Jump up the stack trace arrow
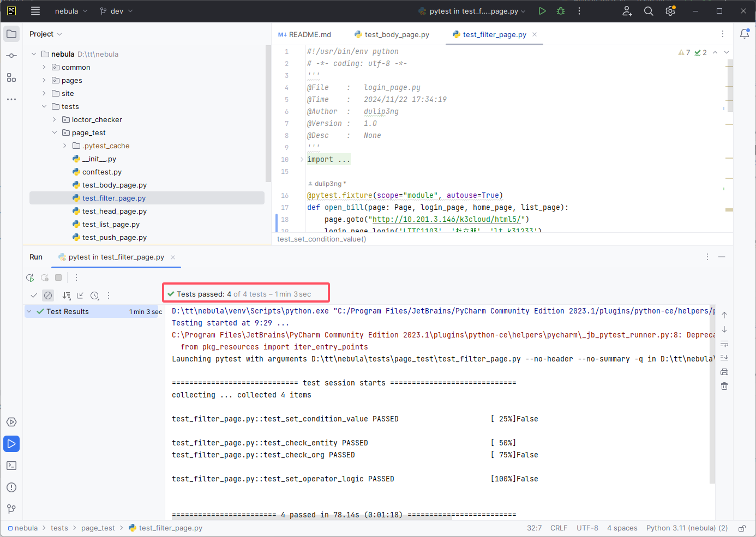The width and height of the screenshot is (756, 537). 724,315
